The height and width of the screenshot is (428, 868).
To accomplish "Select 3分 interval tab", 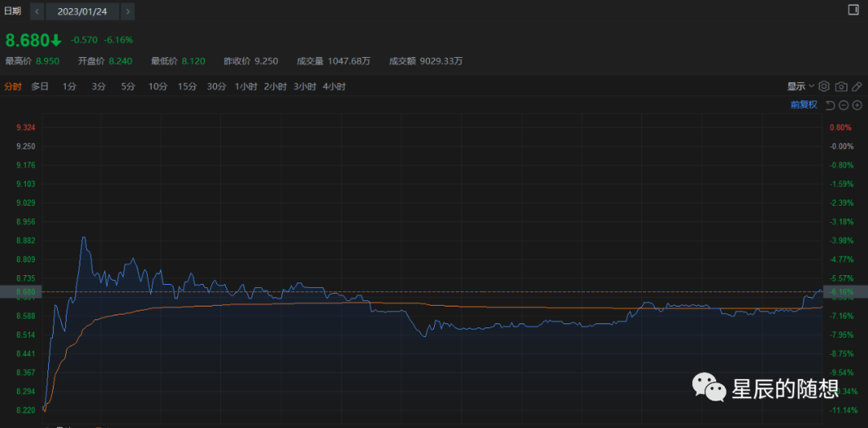I will (99, 87).
